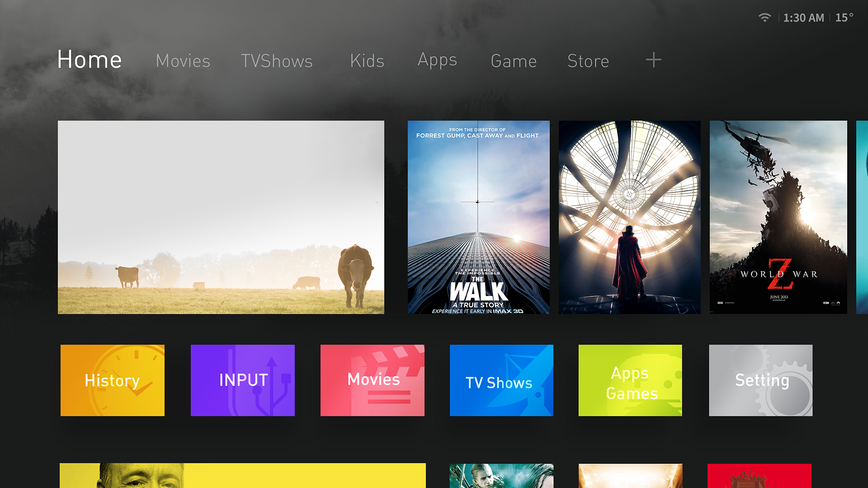Click the 1:30 AM clock display
This screenshot has height=488, width=868.
coord(803,18)
